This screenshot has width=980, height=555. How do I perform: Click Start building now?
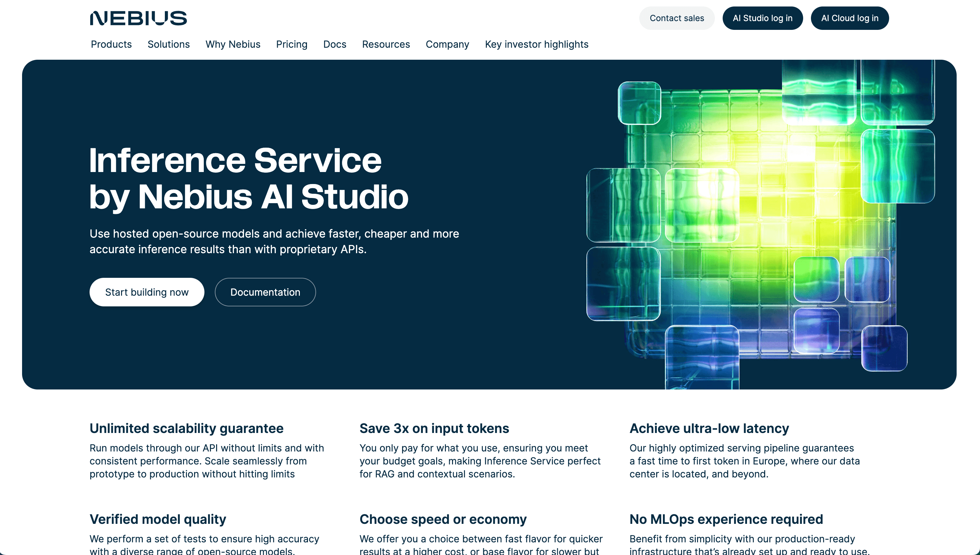point(147,292)
